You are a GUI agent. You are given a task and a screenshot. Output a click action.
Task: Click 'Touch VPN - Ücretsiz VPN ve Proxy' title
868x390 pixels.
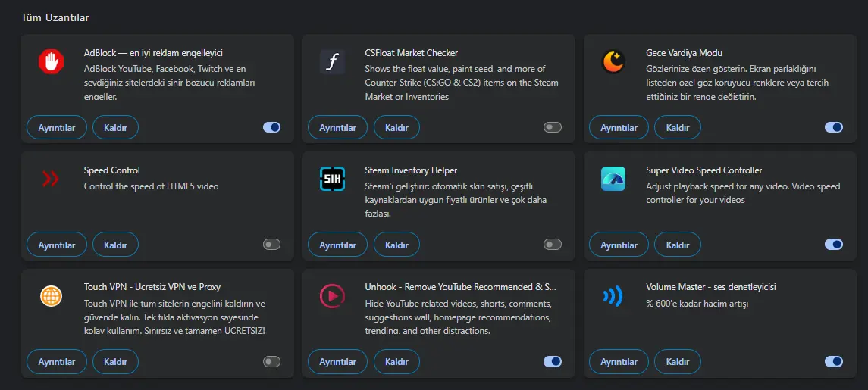tap(152, 288)
